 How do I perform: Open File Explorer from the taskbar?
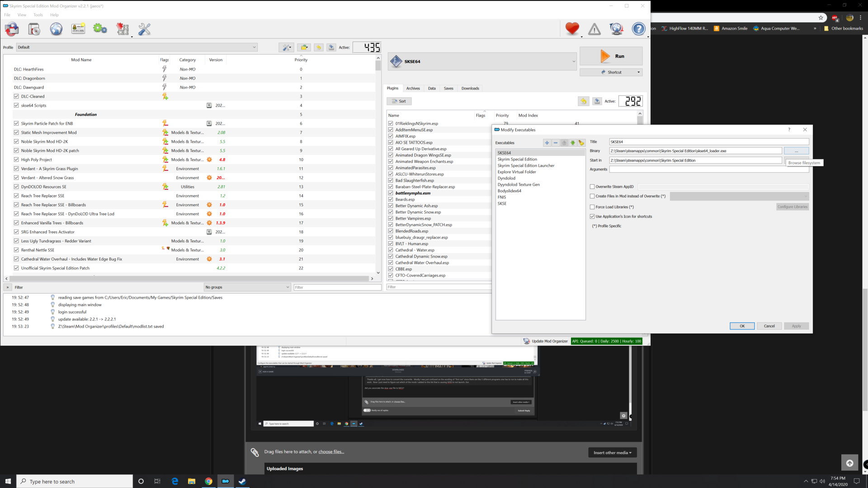[x=192, y=481]
